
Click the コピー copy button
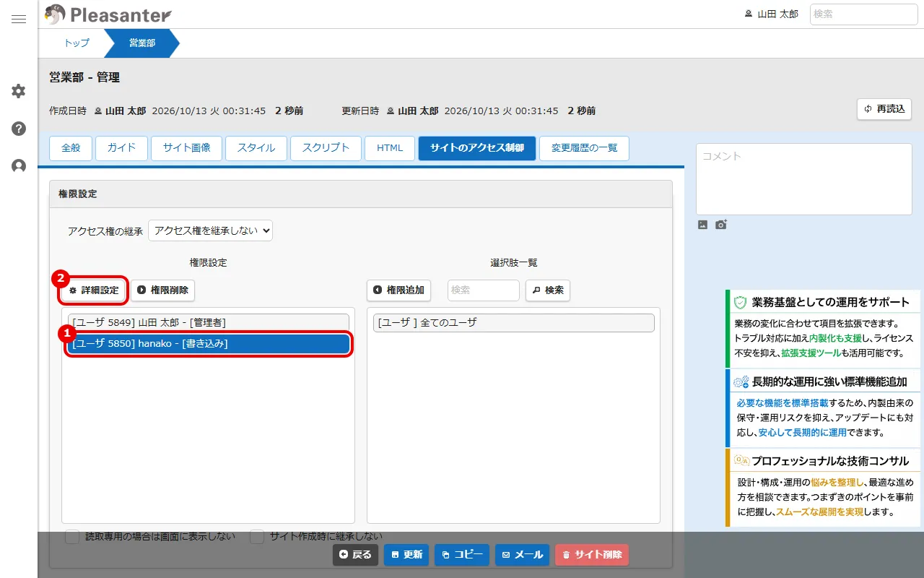(x=462, y=555)
